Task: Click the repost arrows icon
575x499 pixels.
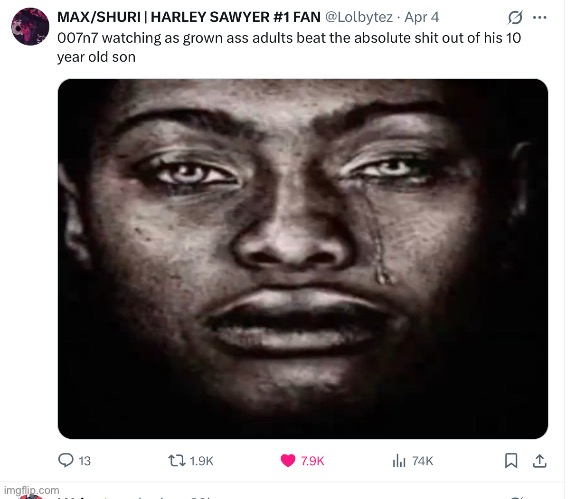Action: click(176, 461)
